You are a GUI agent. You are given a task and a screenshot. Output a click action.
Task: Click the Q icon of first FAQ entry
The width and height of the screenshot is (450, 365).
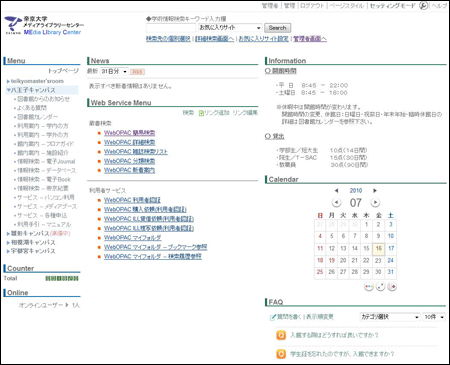pyautogui.click(x=281, y=335)
